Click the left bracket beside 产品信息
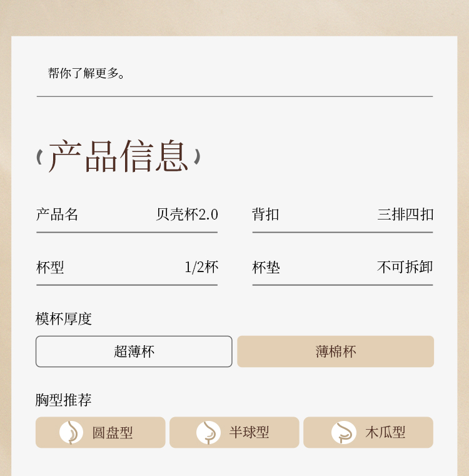 point(39,156)
